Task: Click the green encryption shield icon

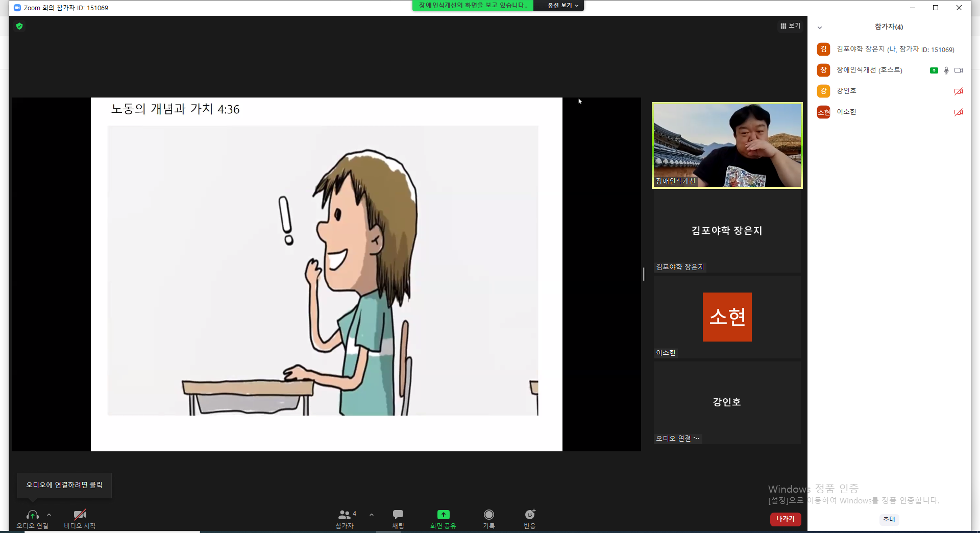Action: (x=19, y=26)
